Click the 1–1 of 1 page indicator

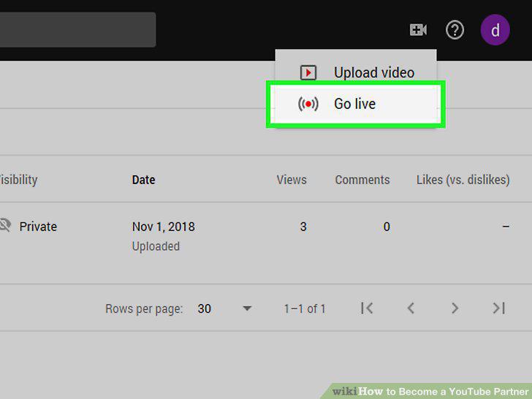point(305,308)
